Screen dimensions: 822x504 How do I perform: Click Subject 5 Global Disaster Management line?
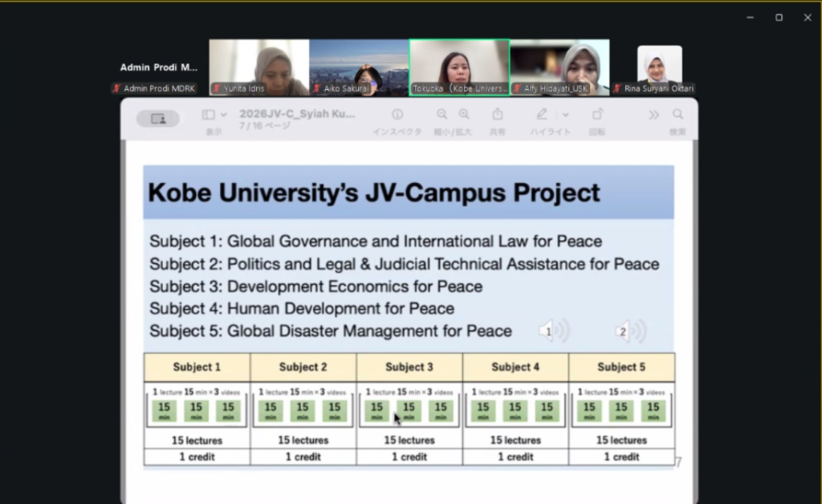click(330, 331)
